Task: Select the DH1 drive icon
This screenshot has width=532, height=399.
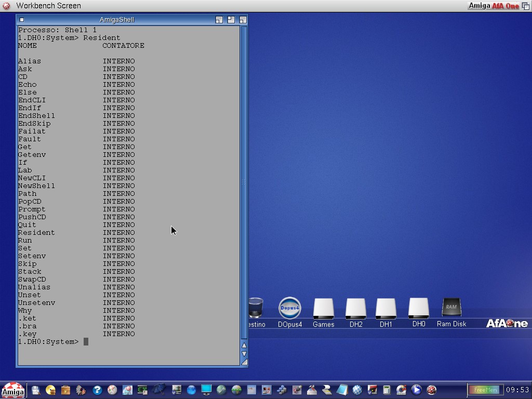Action: coord(386,309)
